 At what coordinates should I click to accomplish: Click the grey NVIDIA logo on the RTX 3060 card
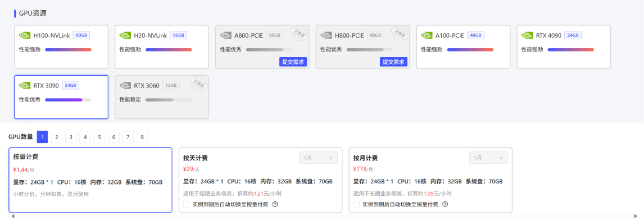[x=125, y=85]
